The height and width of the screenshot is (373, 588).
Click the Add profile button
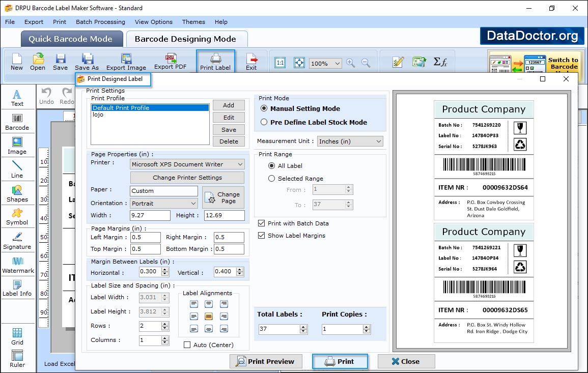[229, 105]
